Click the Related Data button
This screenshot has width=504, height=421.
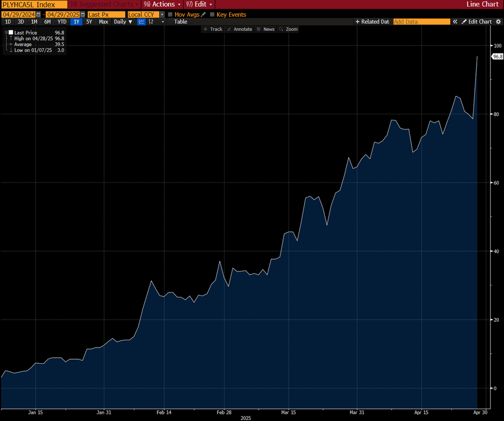click(372, 22)
